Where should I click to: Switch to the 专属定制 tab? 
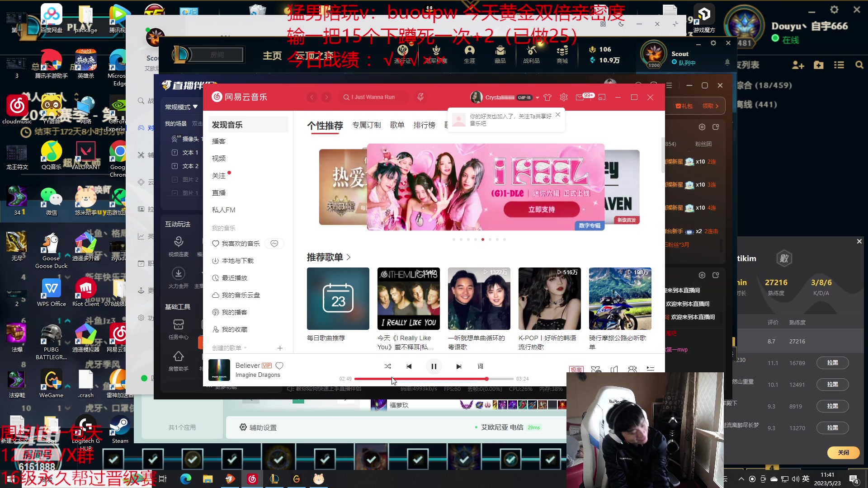tap(366, 125)
